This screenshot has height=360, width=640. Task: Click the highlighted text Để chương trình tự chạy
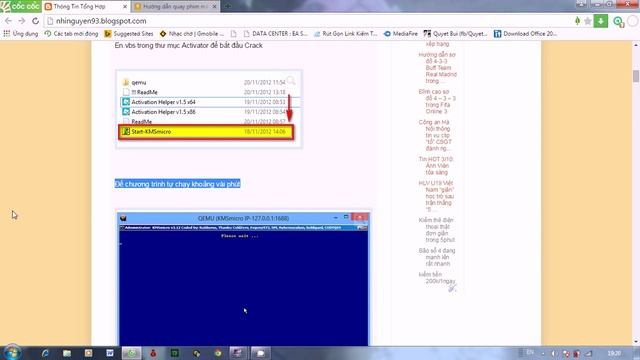click(177, 184)
